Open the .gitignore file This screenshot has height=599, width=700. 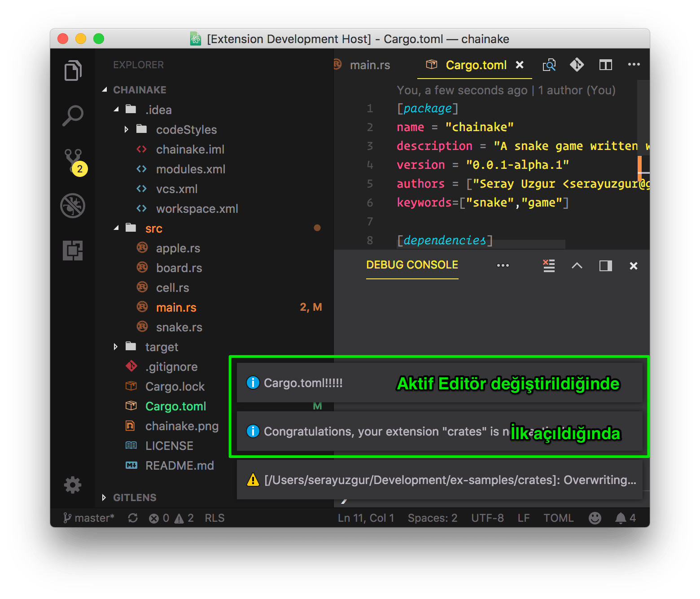tap(171, 367)
